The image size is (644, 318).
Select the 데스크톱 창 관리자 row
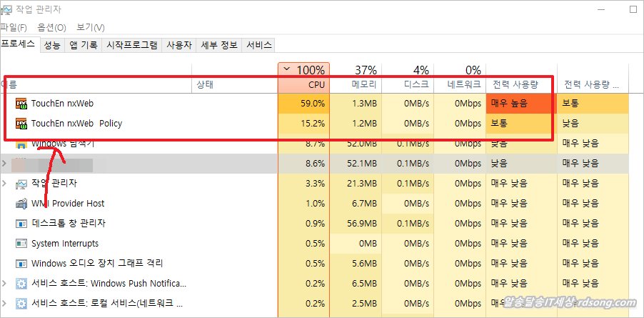tap(314, 224)
